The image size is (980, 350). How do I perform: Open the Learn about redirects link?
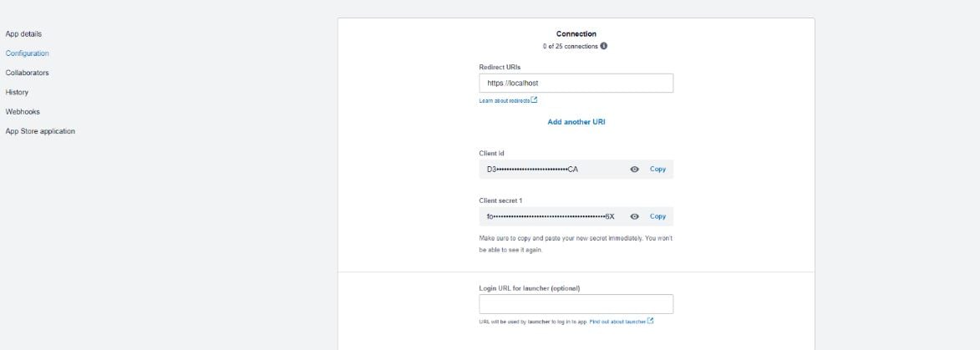(x=505, y=100)
